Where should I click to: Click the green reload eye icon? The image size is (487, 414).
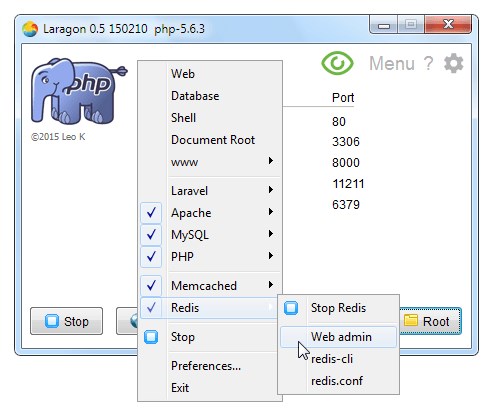(337, 63)
